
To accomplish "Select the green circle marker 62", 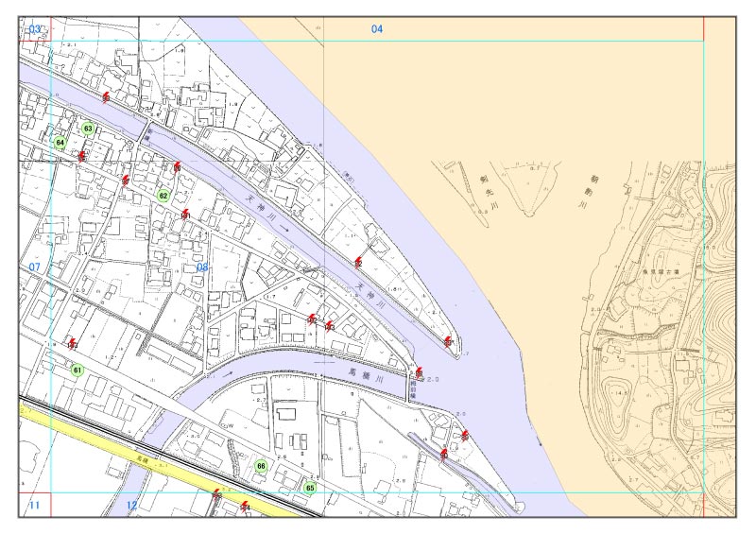I will click(163, 196).
